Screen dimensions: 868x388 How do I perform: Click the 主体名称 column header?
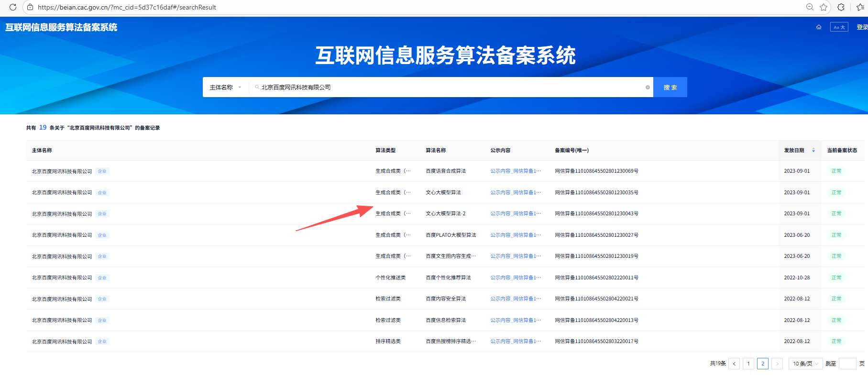(42, 150)
